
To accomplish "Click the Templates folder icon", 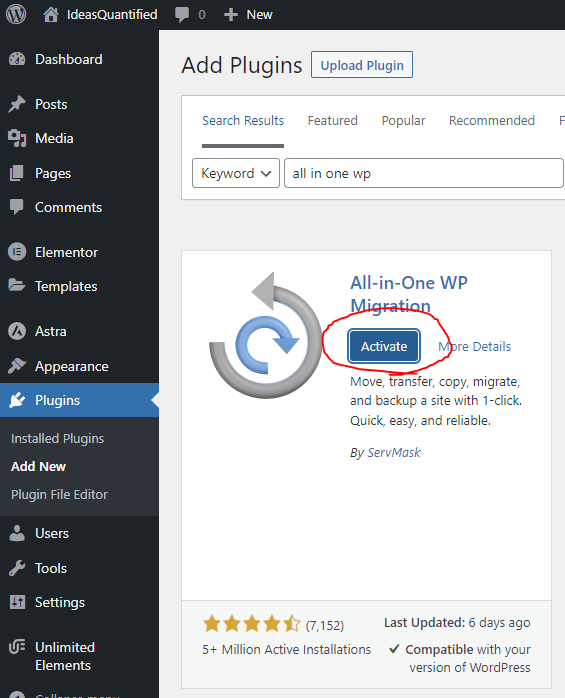I will 17,286.
